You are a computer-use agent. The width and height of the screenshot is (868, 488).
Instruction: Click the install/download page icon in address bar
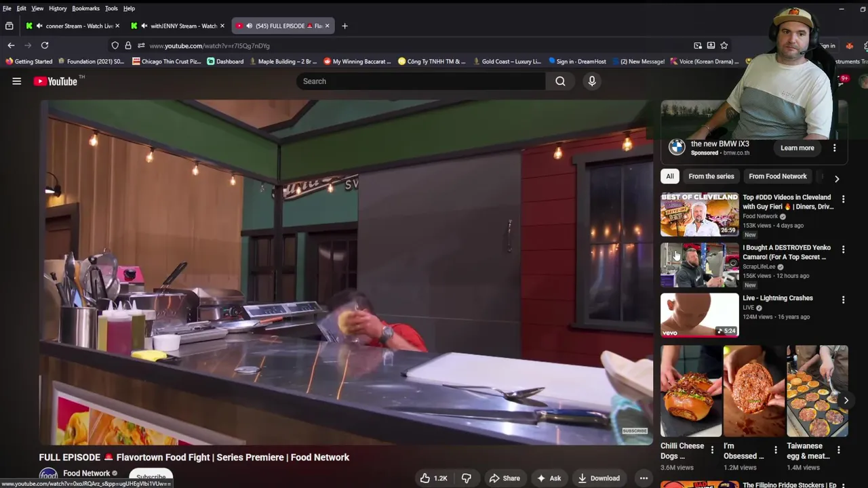coord(711,45)
